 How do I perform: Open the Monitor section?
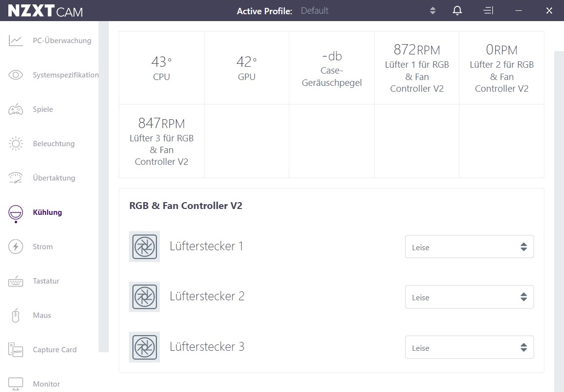pyautogui.click(x=47, y=384)
